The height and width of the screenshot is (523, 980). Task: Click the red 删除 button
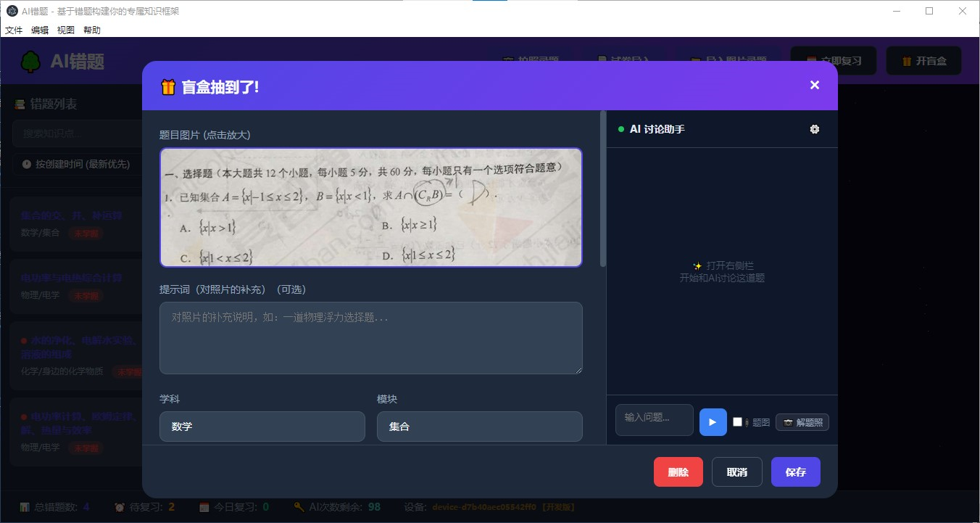(x=678, y=471)
